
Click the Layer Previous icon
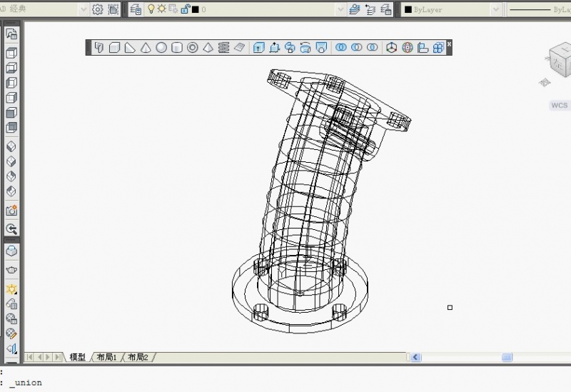tap(370, 9)
